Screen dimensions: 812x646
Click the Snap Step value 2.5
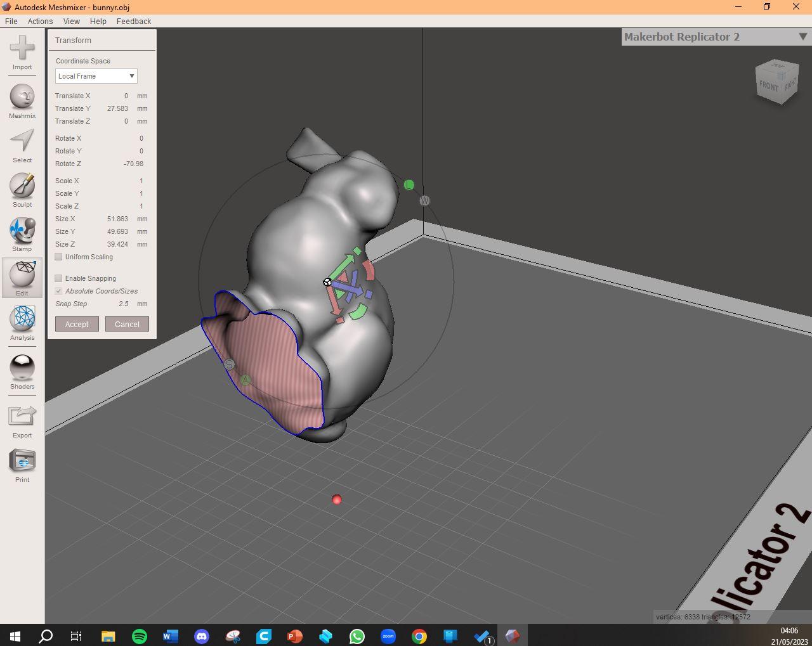point(124,304)
